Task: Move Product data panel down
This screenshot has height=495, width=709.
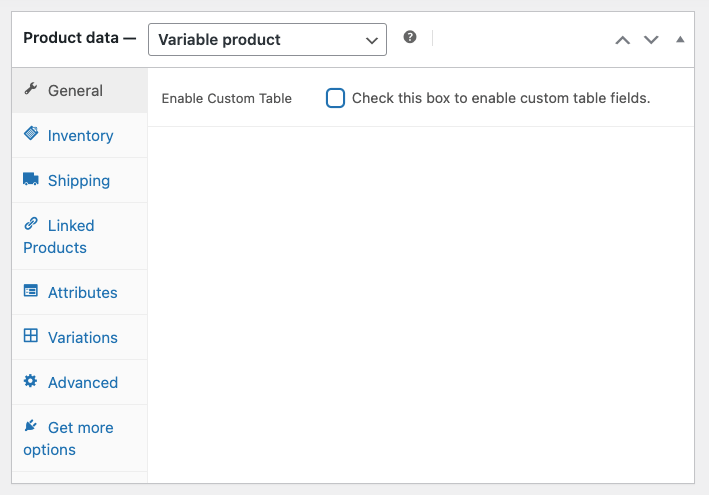Action: [x=651, y=40]
